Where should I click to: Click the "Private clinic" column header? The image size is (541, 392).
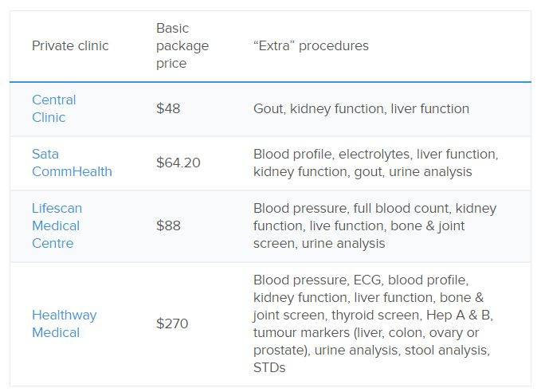pos(70,45)
